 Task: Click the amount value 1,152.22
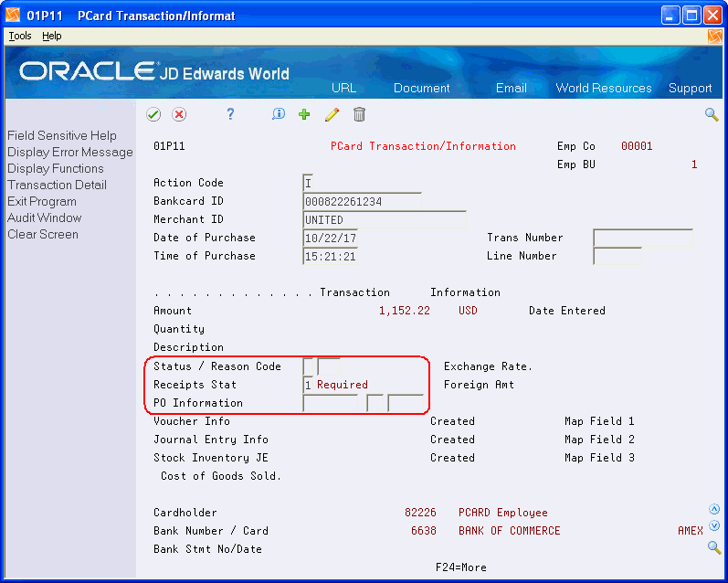[x=405, y=311]
